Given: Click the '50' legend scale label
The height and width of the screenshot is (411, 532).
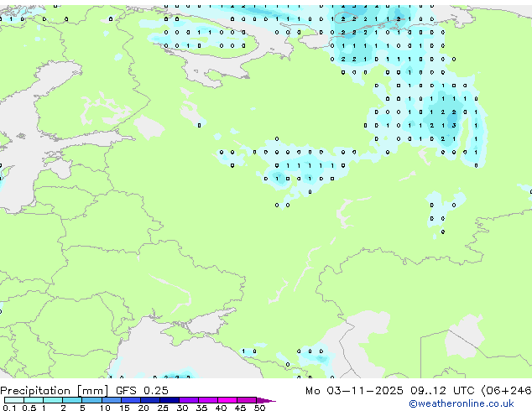Looking at the screenshot, I should point(259,408).
